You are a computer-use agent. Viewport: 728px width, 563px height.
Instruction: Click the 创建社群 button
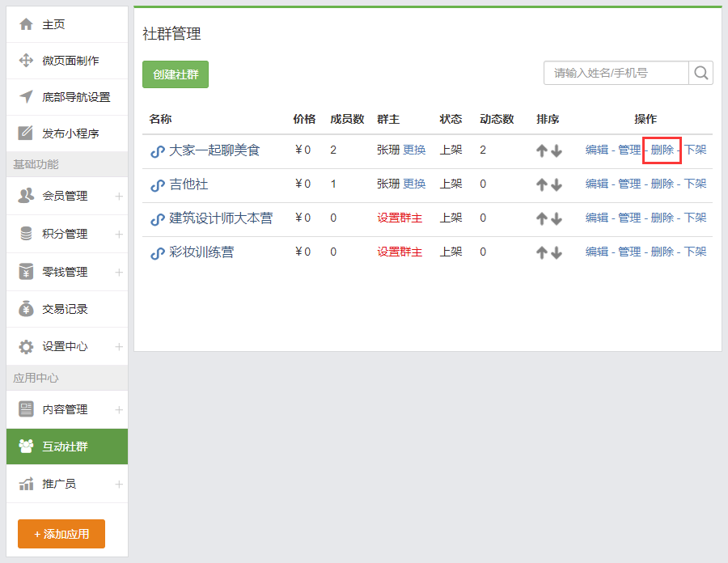point(176,74)
